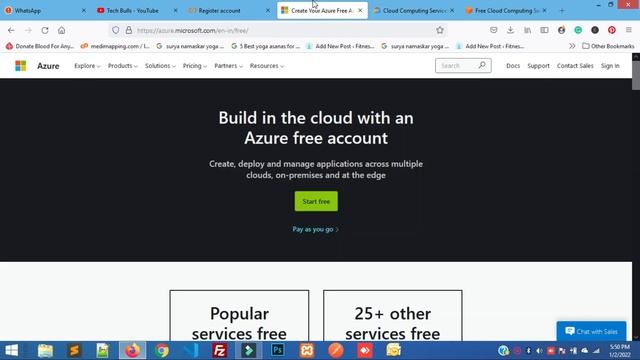
Task: Show more bookmarks with the chevron
Action: (x=572, y=46)
